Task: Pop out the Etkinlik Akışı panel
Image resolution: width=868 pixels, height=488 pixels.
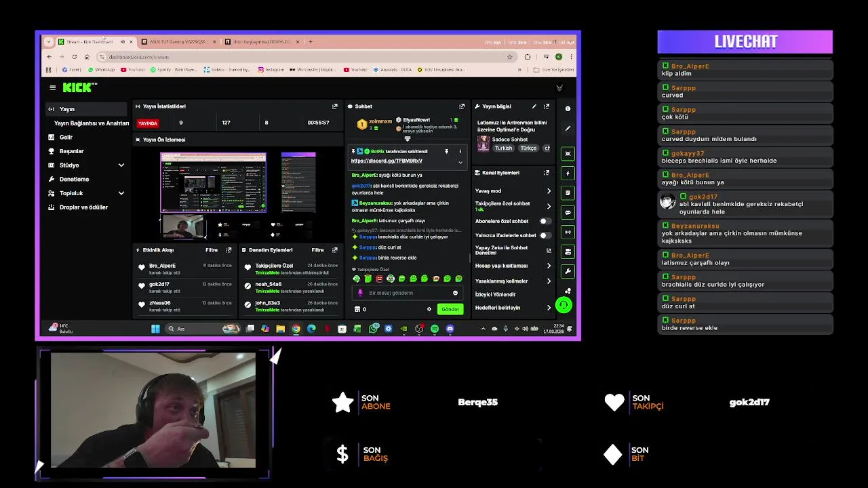Action: [x=229, y=250]
